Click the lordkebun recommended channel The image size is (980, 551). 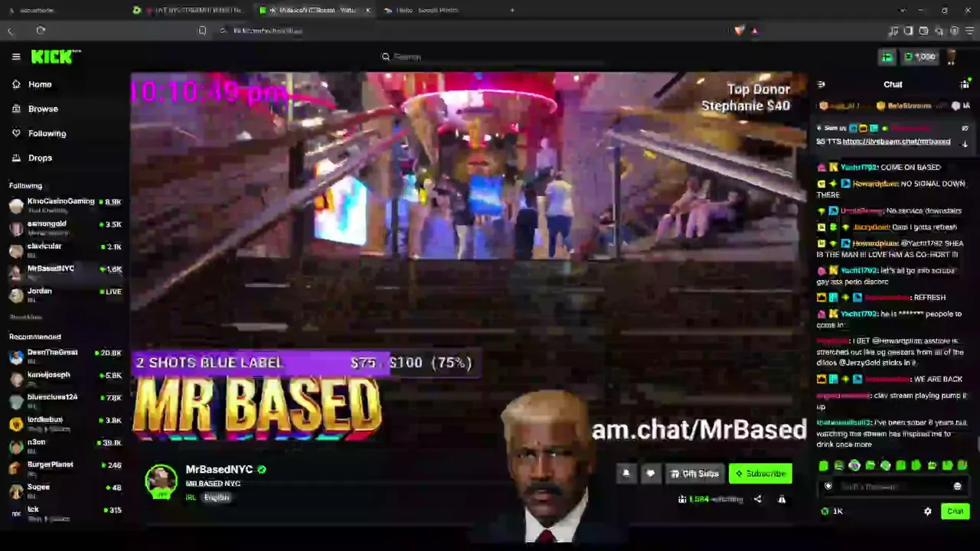[64, 422]
